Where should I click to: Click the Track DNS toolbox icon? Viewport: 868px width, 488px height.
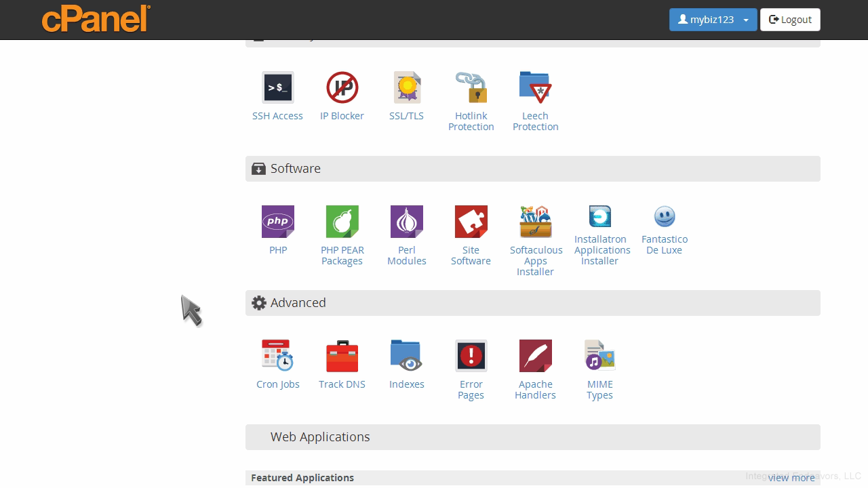[x=342, y=356]
